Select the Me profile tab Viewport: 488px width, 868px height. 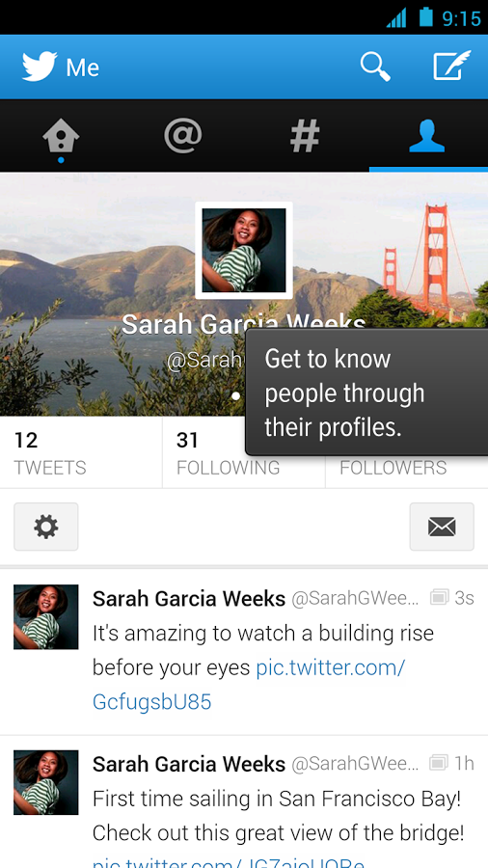427,136
